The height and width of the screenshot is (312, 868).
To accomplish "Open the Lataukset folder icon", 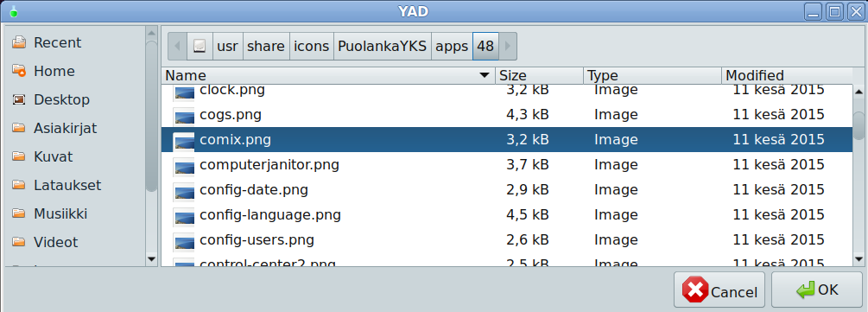I will point(19,185).
